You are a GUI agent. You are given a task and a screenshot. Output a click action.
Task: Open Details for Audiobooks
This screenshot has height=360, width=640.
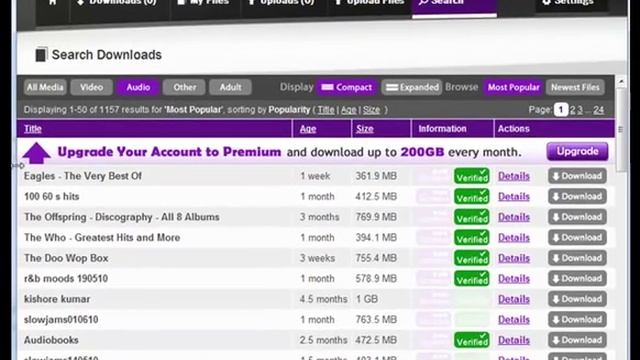coord(513,340)
